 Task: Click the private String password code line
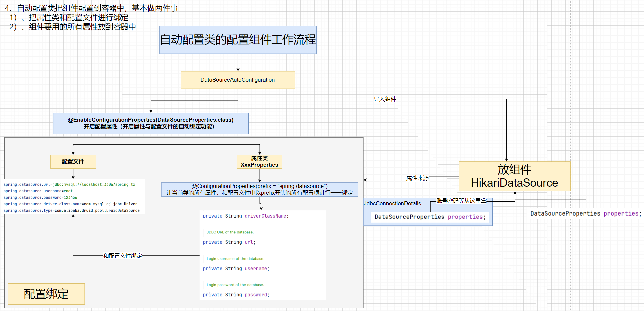(236, 295)
